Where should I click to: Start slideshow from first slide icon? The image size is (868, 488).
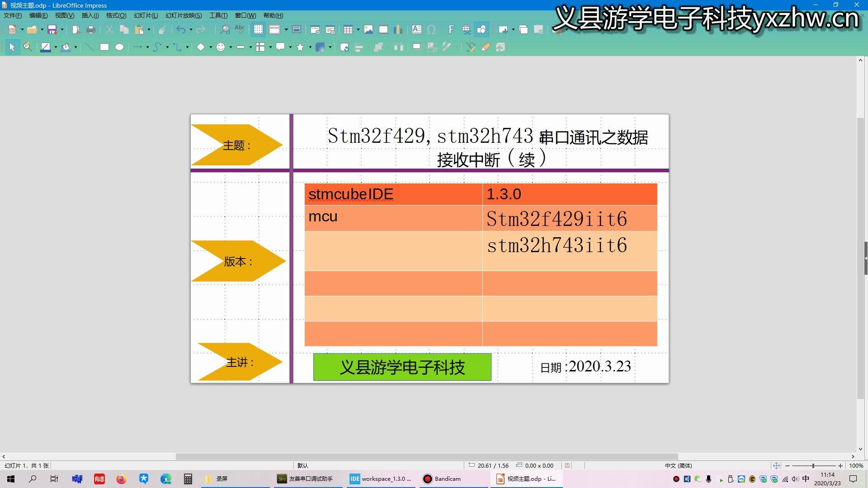click(315, 30)
